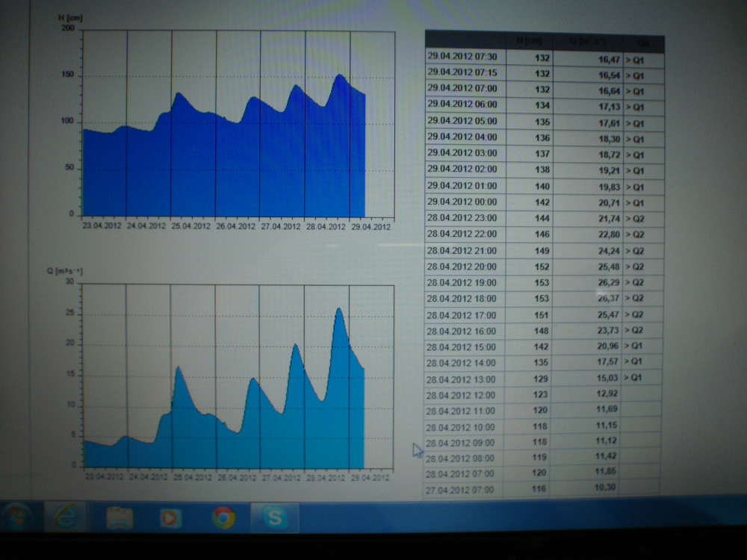Click the highest peak in the H graph

click(x=339, y=75)
